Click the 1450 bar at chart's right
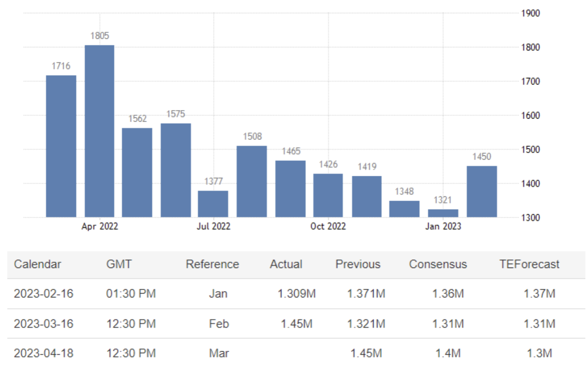This screenshot has height=367, width=588. (482, 191)
